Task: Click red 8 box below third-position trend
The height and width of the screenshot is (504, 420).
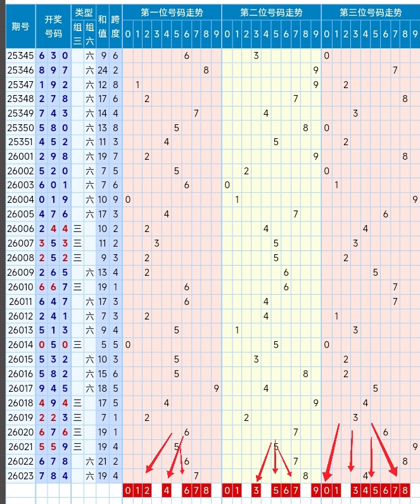Action: (x=405, y=490)
